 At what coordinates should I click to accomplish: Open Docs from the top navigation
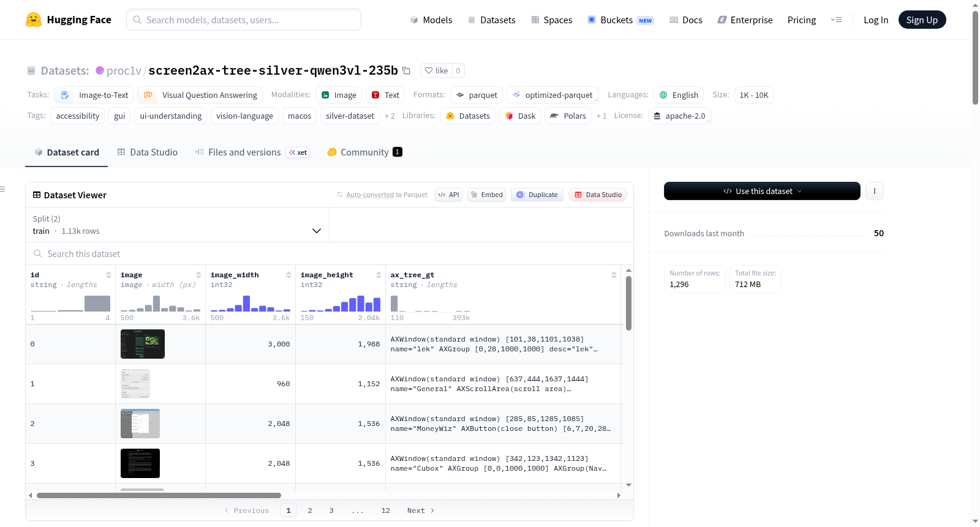686,20
